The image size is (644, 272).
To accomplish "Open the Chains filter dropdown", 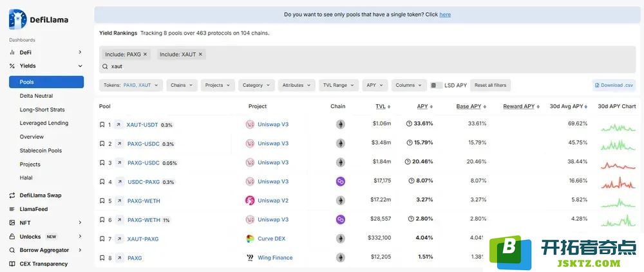I will (x=182, y=86).
